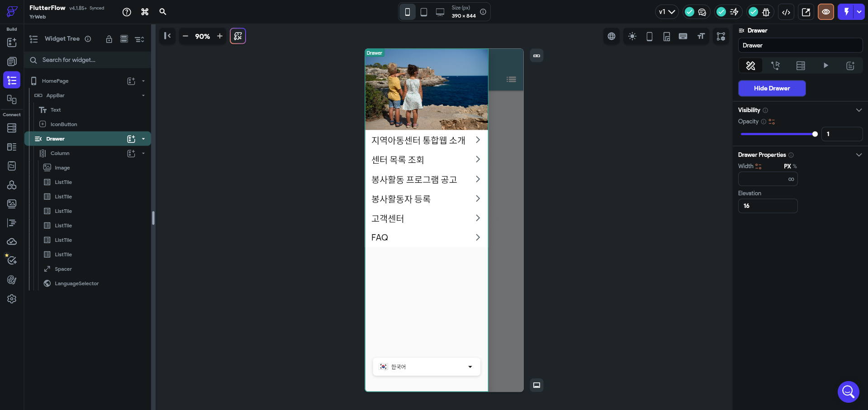The image size is (868, 410).
Task: Expand the run options dropdown arrow
Action: 859,12
